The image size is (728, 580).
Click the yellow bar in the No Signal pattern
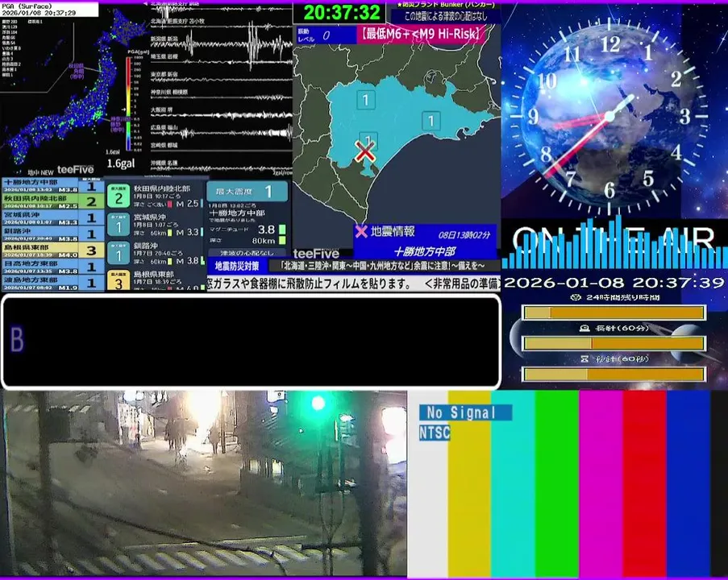click(x=469, y=483)
